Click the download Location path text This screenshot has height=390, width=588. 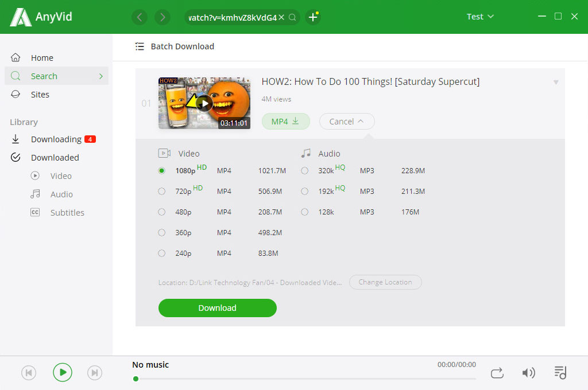pos(250,283)
